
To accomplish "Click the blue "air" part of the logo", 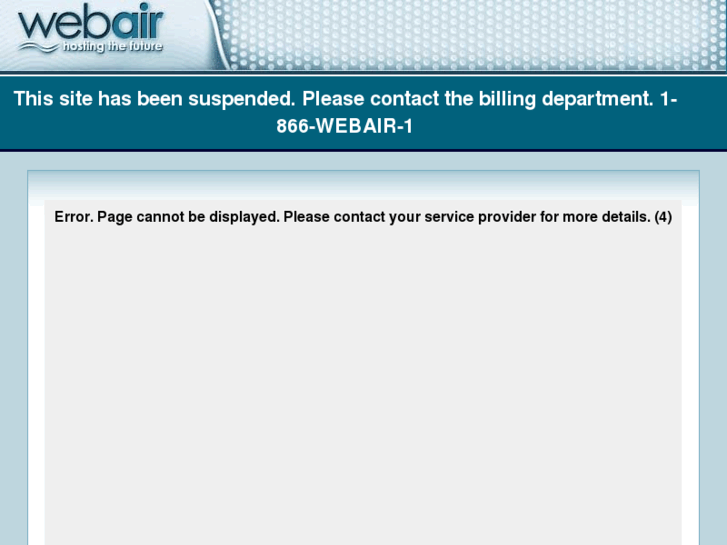I will (x=137, y=21).
